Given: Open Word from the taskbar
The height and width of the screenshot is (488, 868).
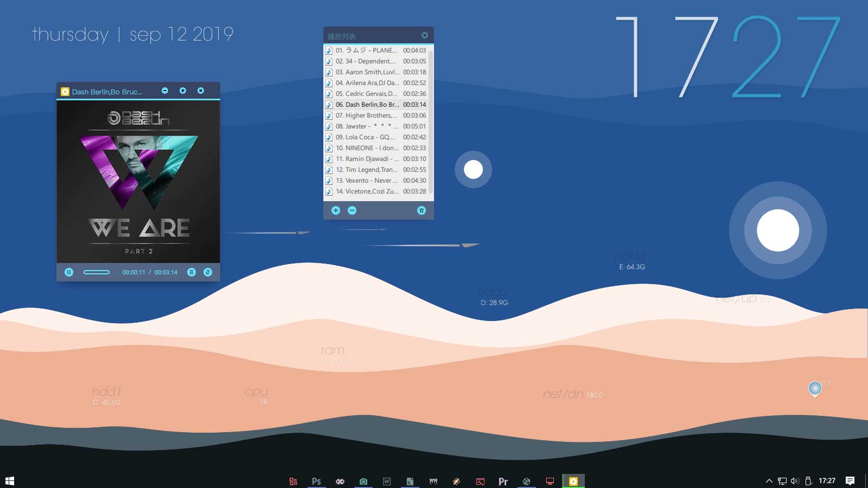Looking at the screenshot, I should pyautogui.click(x=387, y=481).
